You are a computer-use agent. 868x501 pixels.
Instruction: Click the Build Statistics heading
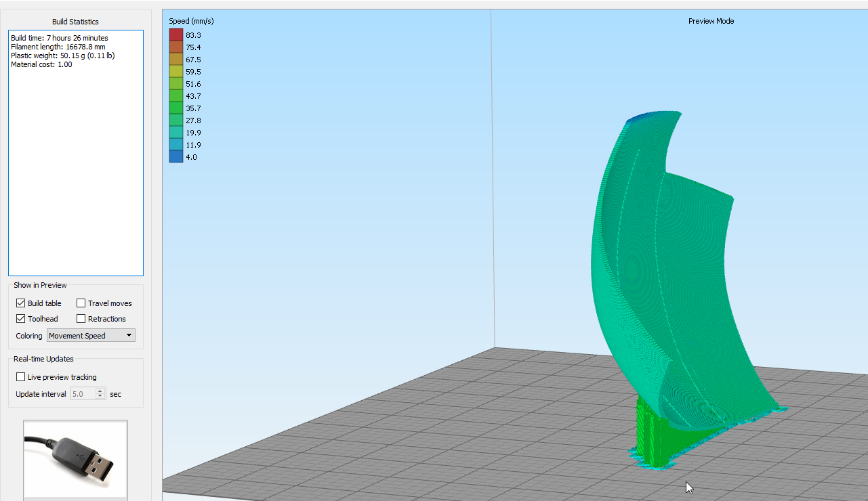point(75,22)
